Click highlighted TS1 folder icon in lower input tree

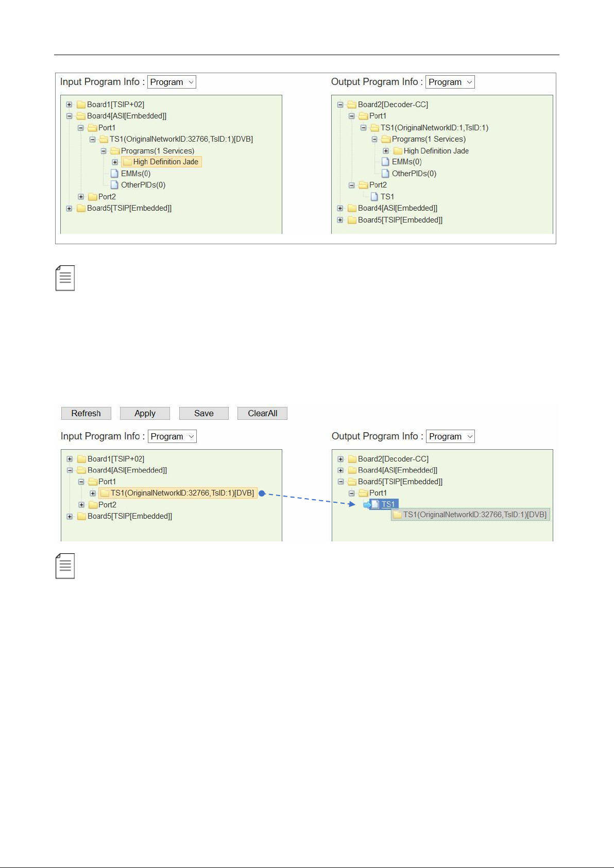pyautogui.click(x=105, y=493)
